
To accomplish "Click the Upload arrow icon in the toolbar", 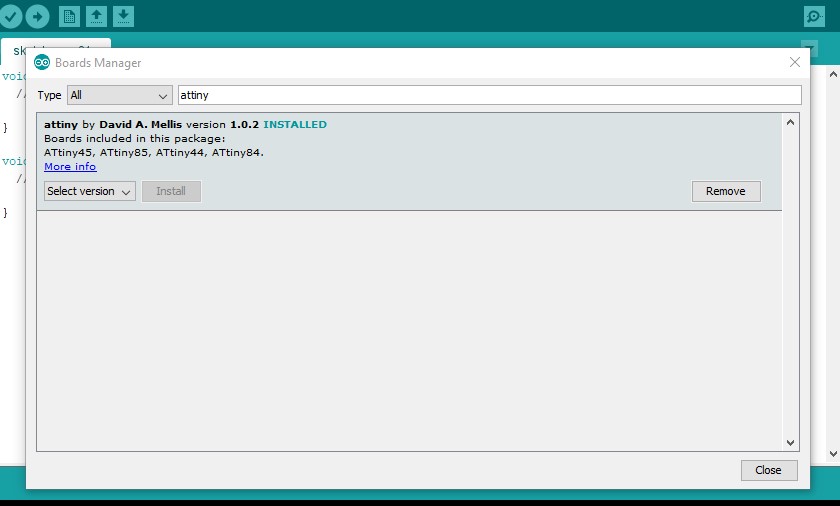I will pos(37,16).
